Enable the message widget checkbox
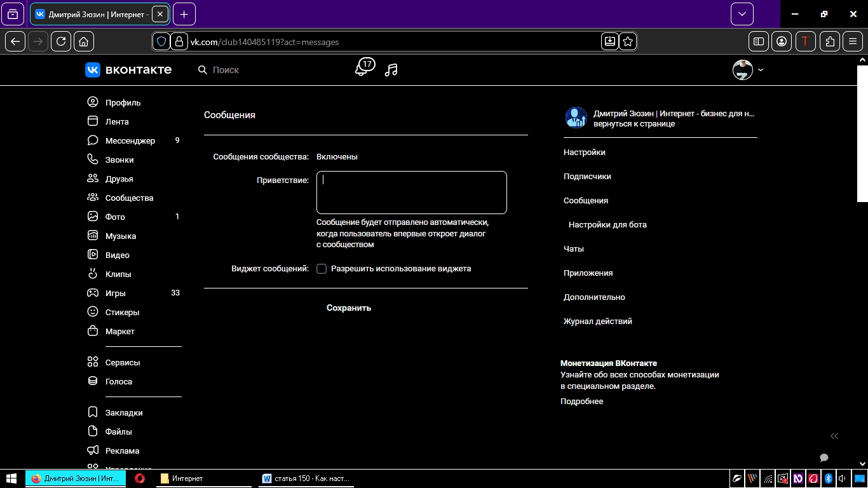Screen dimensions: 868x488 (322, 269)
